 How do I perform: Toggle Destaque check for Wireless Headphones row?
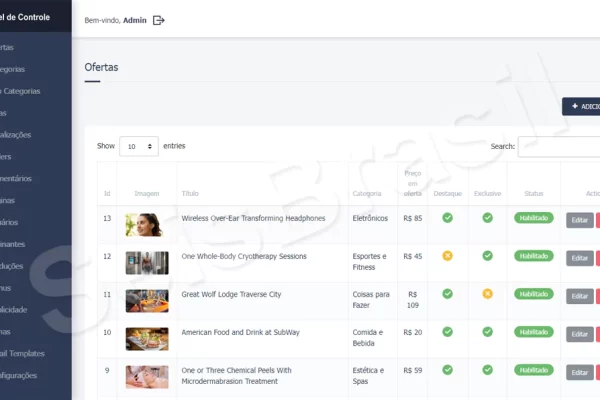(x=447, y=218)
